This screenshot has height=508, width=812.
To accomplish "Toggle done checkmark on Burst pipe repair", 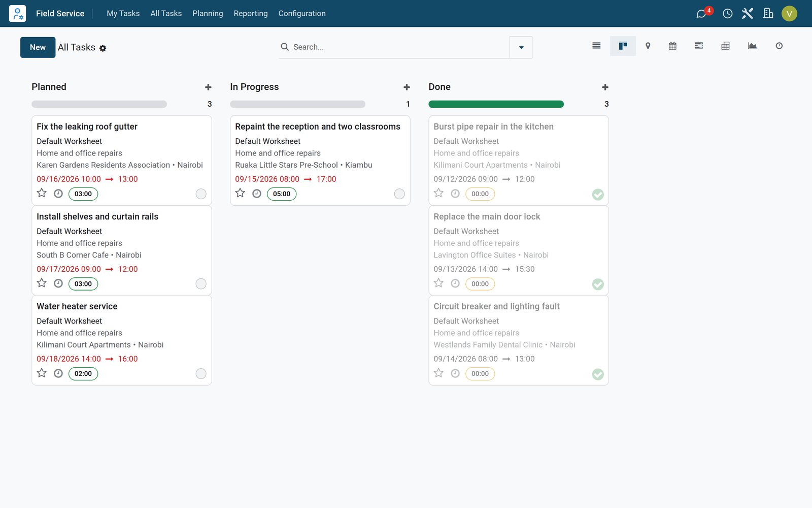I will (598, 195).
